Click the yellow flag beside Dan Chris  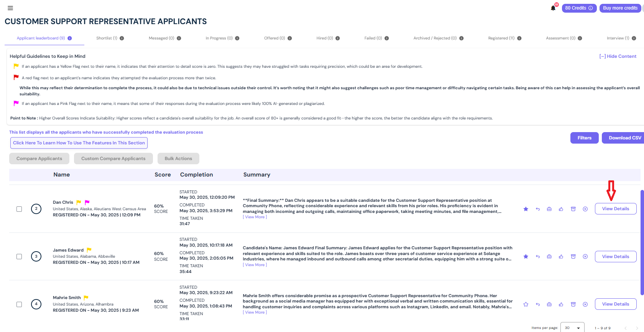[79, 202]
